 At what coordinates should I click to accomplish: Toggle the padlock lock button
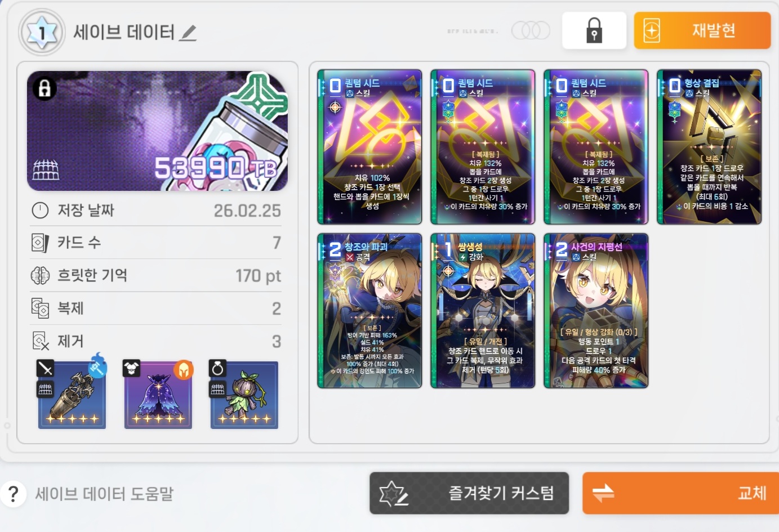(x=594, y=30)
